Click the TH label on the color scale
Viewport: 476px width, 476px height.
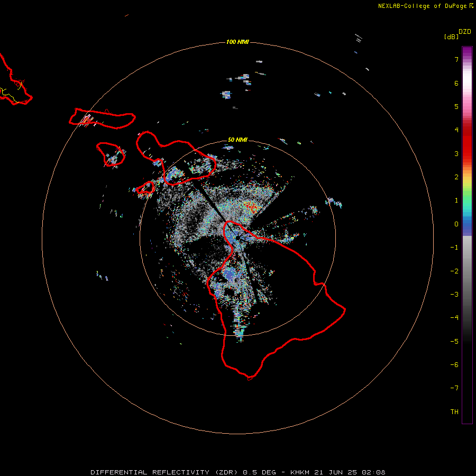pos(454,412)
